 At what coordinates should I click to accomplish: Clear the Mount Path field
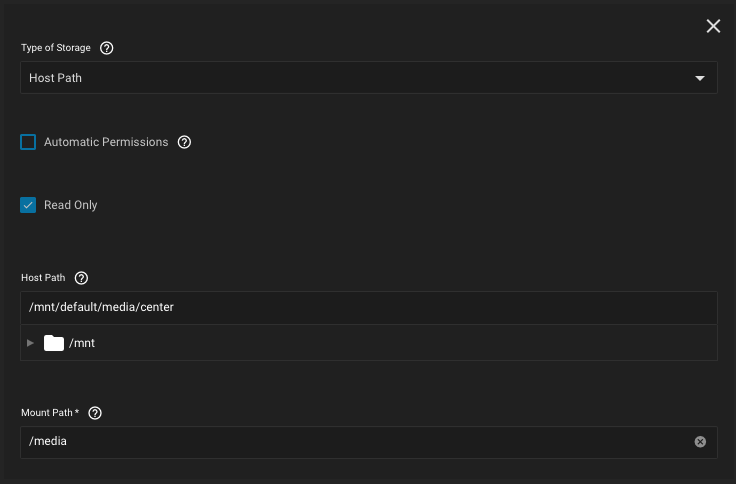click(x=700, y=441)
